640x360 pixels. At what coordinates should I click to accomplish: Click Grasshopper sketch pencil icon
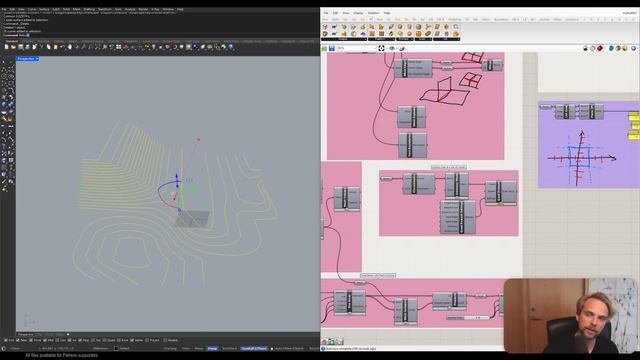402,48
